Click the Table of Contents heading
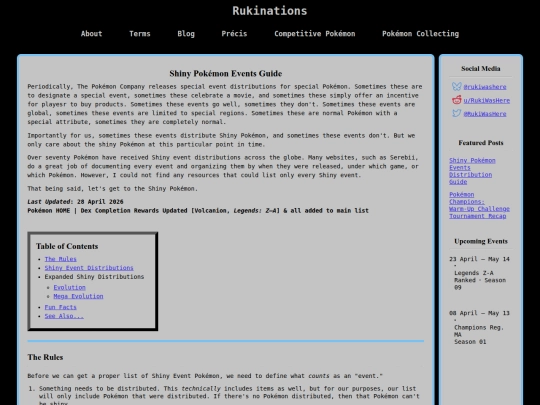The width and height of the screenshot is (540, 405). pos(67,246)
